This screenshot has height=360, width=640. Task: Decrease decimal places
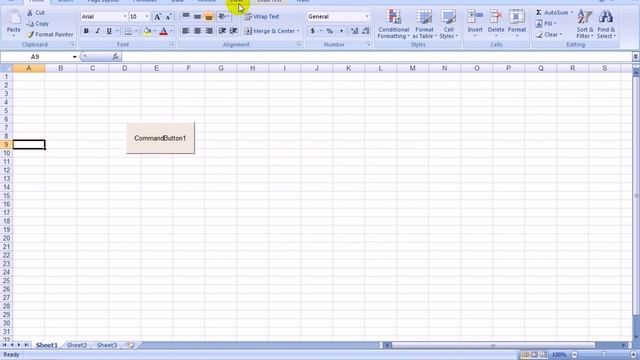pos(366,31)
